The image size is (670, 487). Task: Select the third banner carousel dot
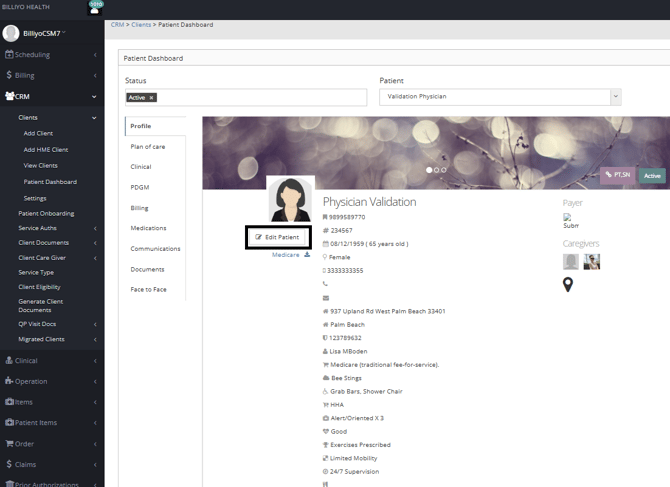click(444, 170)
